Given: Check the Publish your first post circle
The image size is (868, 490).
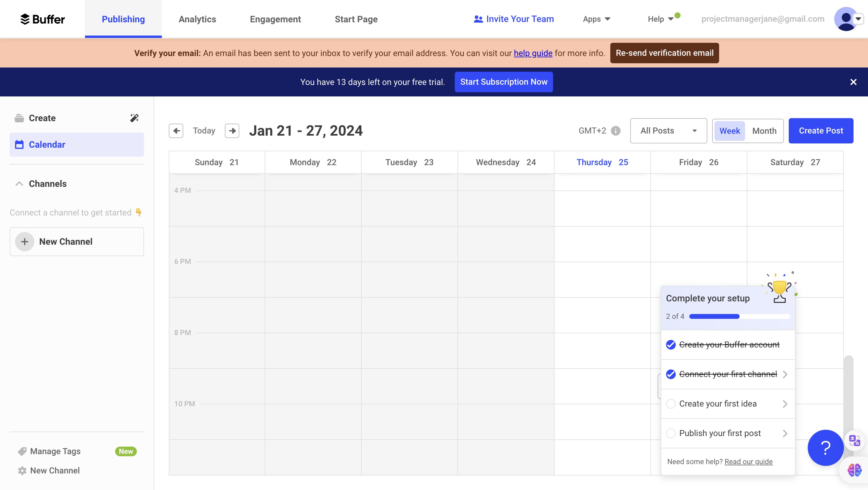Looking at the screenshot, I should tap(671, 433).
